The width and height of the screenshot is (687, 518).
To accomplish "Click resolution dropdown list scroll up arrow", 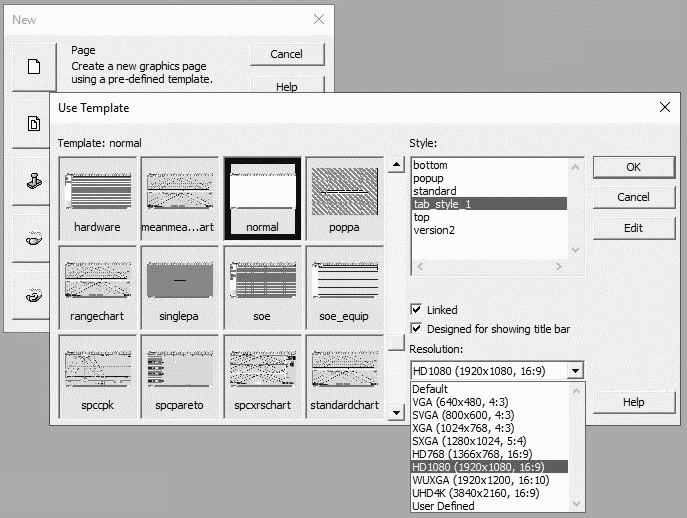I will click(576, 390).
